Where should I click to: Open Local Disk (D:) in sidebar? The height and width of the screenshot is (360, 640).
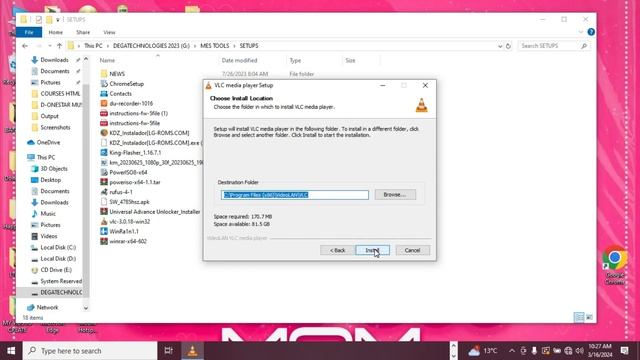(58, 258)
